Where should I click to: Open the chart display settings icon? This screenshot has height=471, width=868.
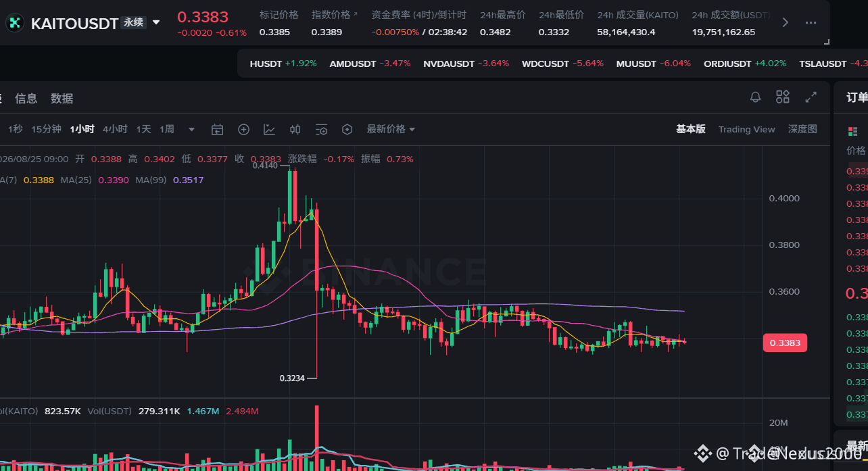[321, 130]
